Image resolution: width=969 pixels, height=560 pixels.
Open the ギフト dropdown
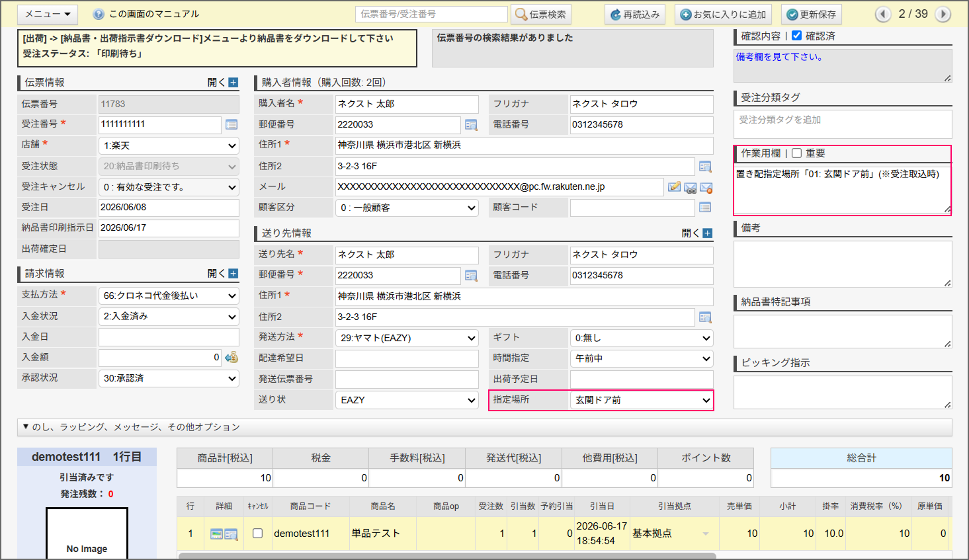pos(642,338)
